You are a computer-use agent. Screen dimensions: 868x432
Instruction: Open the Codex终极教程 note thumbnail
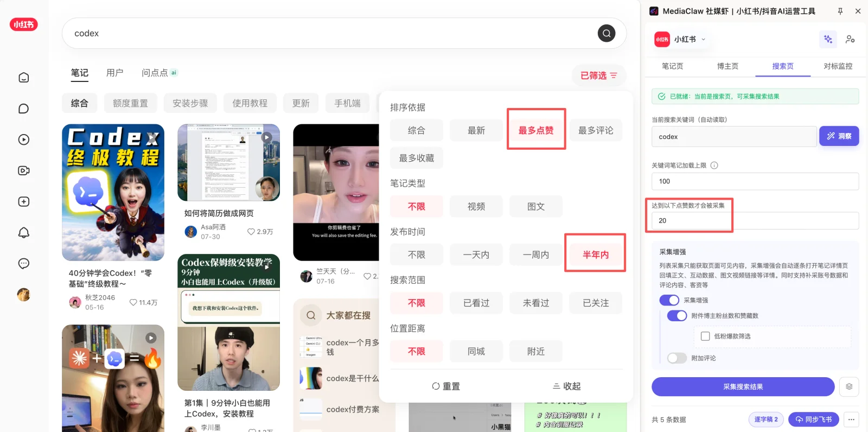pos(113,193)
